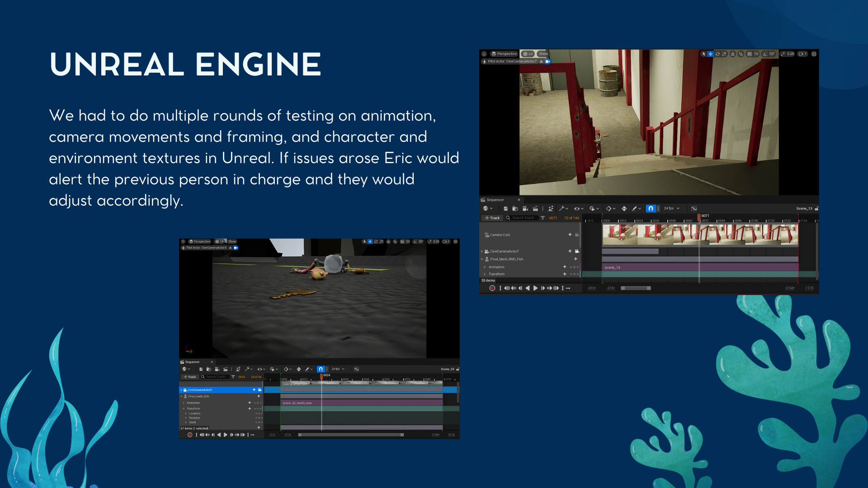Image resolution: width=868 pixels, height=488 pixels.
Task: Toggle rotation angle snapping in the staircase viewport
Action: click(765, 54)
